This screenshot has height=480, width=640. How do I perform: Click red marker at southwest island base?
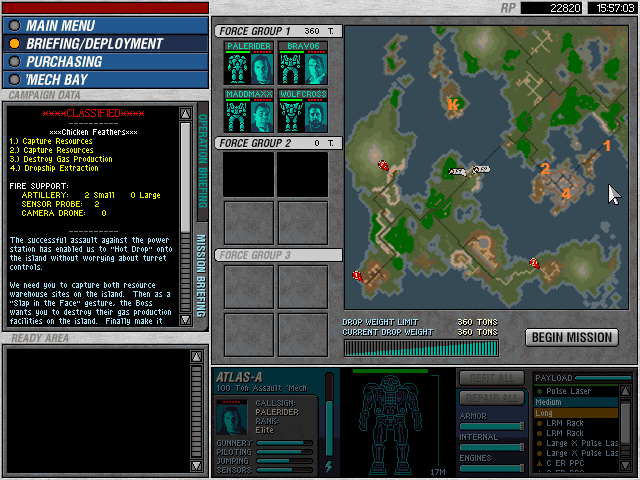[358, 276]
